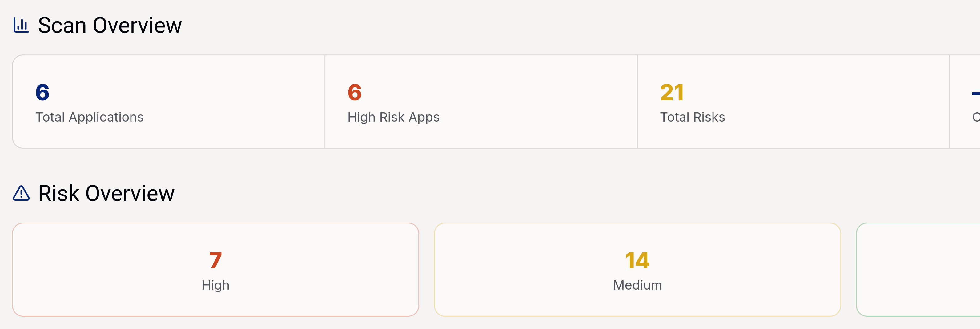Click the yellow 21 Total Risks count

pyautogui.click(x=672, y=92)
